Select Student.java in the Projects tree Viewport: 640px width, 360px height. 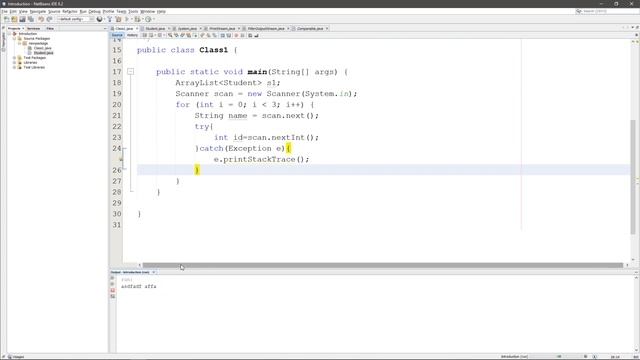tap(43, 53)
